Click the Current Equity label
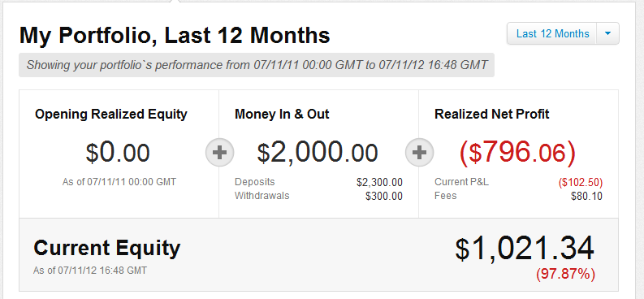The width and height of the screenshot is (644, 299). (x=106, y=248)
